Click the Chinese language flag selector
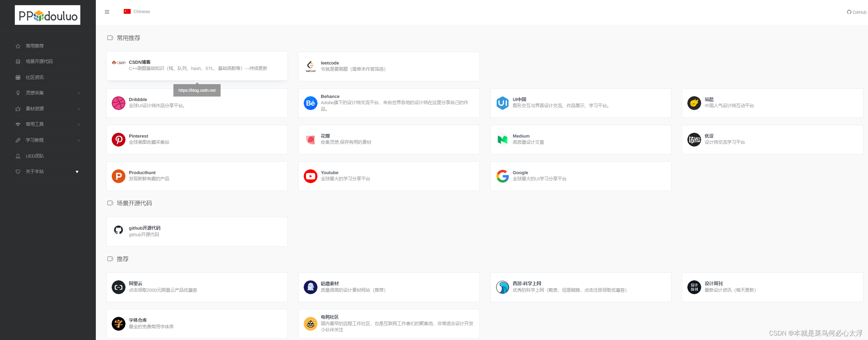 point(128,11)
